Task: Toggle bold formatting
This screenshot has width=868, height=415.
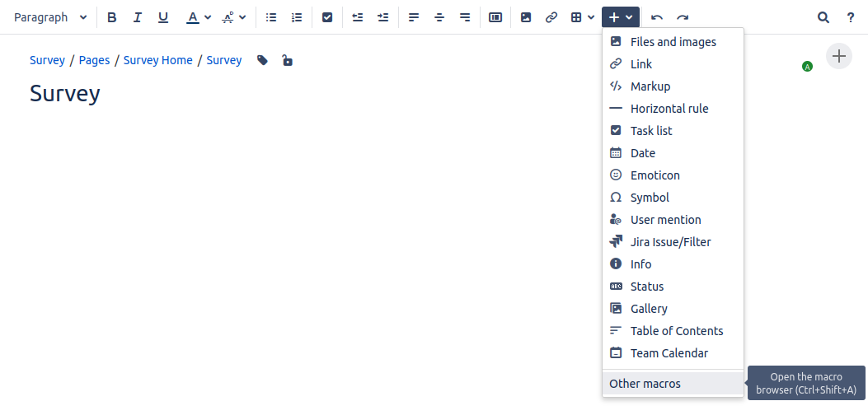Action: point(112,17)
